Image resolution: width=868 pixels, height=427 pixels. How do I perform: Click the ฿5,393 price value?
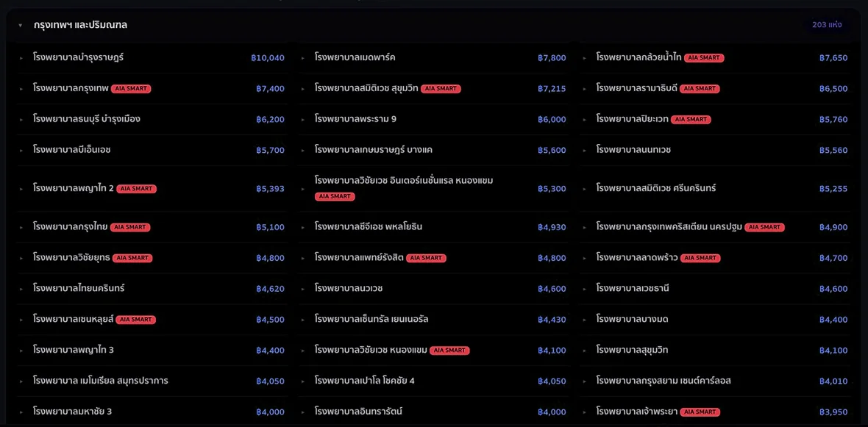[270, 189]
